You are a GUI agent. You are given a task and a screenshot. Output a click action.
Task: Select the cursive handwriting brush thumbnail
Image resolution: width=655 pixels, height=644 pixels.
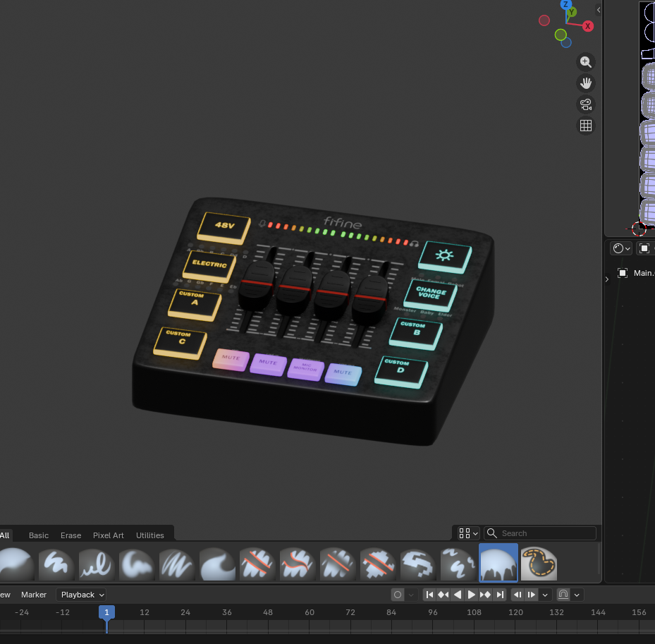coord(96,563)
